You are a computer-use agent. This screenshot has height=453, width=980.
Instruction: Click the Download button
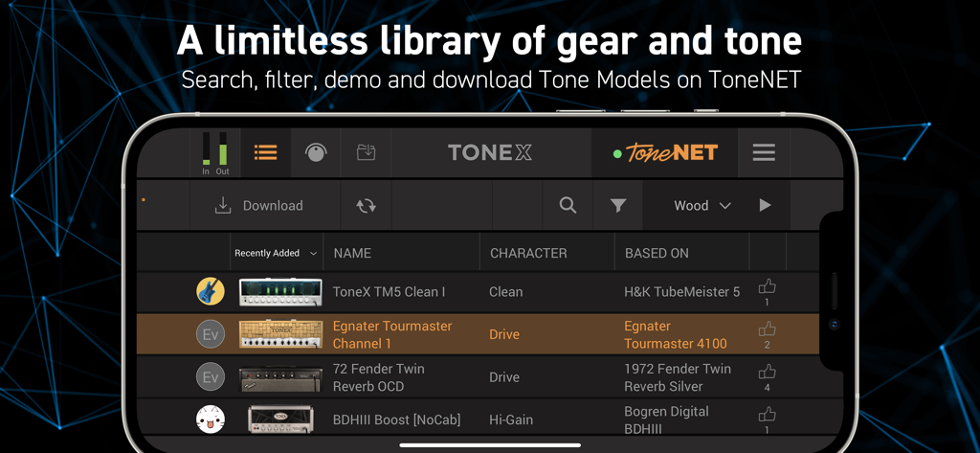(258, 205)
